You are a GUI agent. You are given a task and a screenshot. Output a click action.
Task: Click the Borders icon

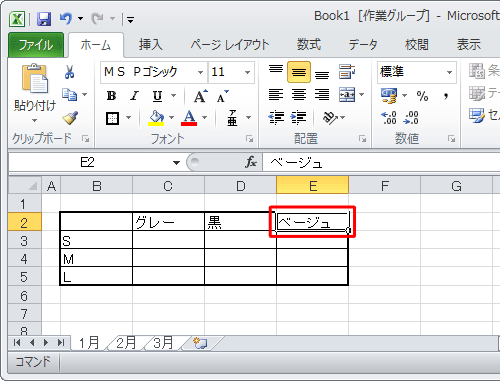112,118
